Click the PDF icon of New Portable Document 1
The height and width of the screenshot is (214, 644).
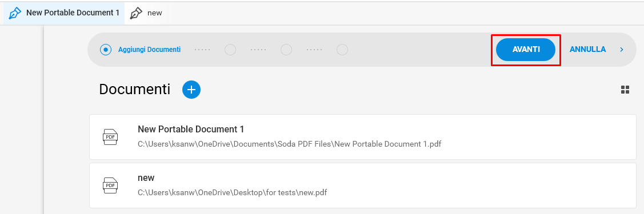click(x=110, y=137)
